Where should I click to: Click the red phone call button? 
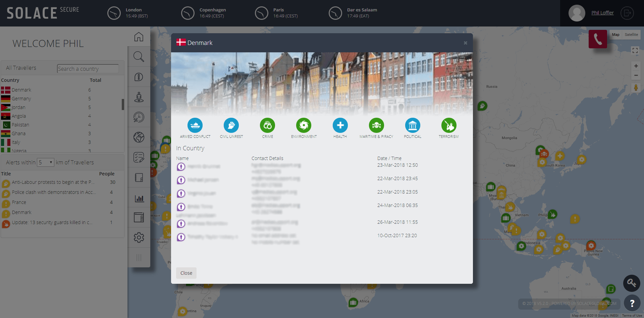[x=598, y=39]
